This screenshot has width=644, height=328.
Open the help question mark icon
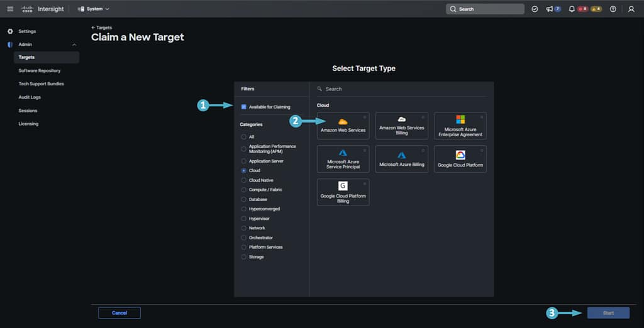coord(613,9)
